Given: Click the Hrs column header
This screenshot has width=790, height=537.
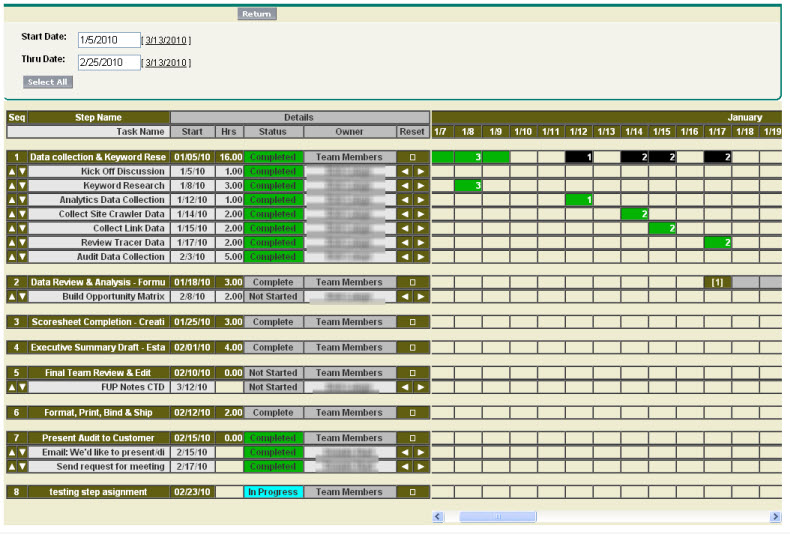Looking at the screenshot, I should (229, 131).
